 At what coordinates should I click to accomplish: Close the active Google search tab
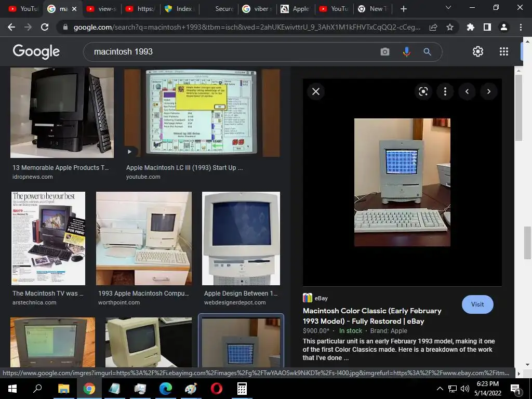(x=74, y=9)
